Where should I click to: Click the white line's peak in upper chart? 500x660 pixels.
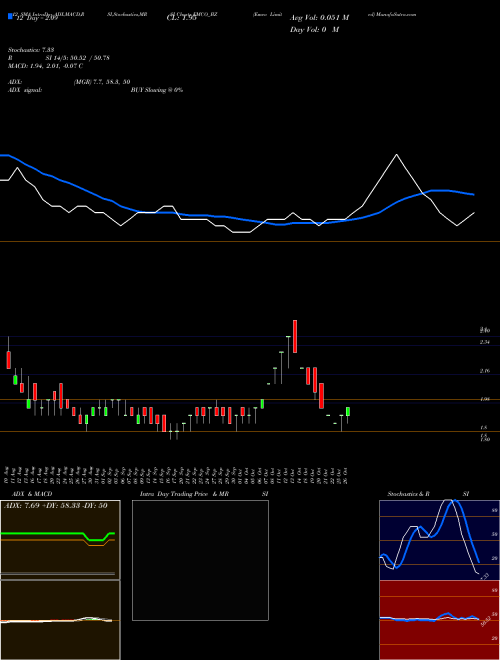point(396,154)
